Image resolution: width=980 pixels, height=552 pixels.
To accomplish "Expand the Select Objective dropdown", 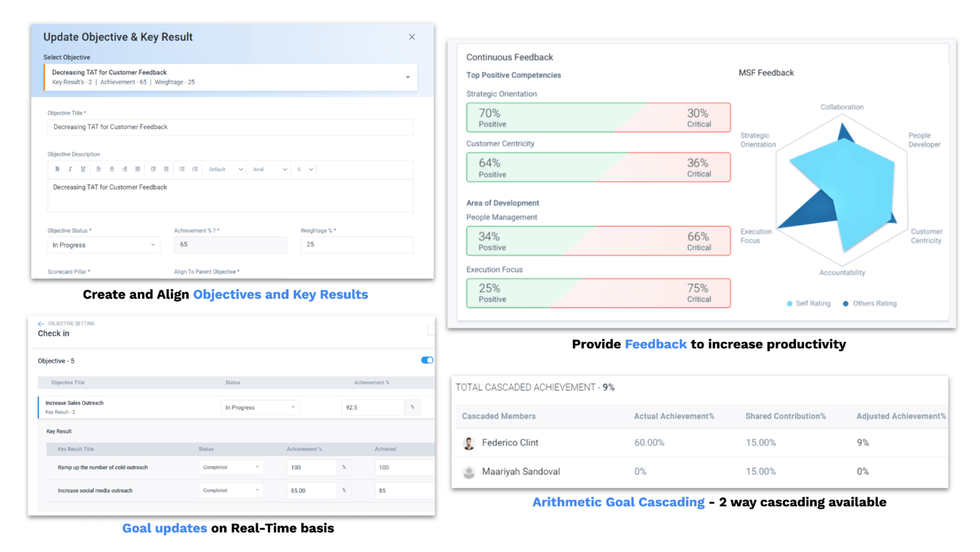I will (408, 77).
